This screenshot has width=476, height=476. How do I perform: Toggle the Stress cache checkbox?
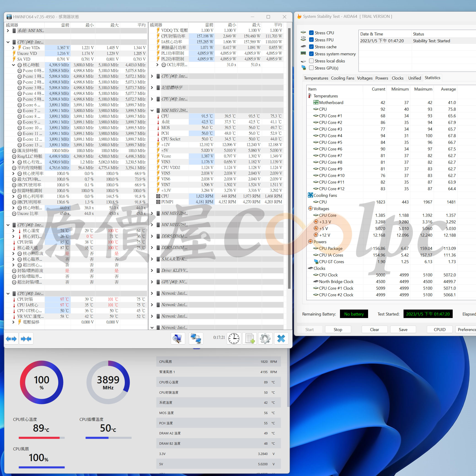311,47
